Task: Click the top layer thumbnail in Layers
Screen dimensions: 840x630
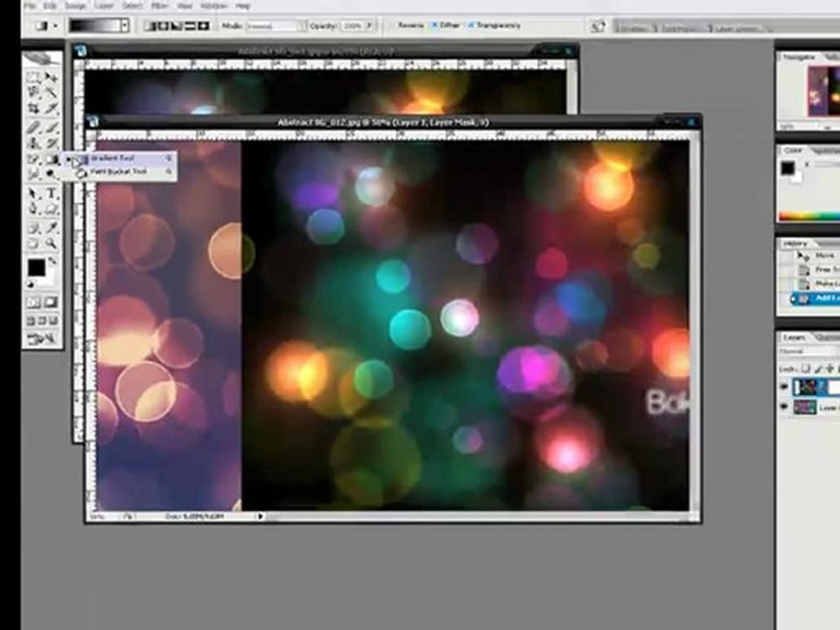Action: point(805,387)
